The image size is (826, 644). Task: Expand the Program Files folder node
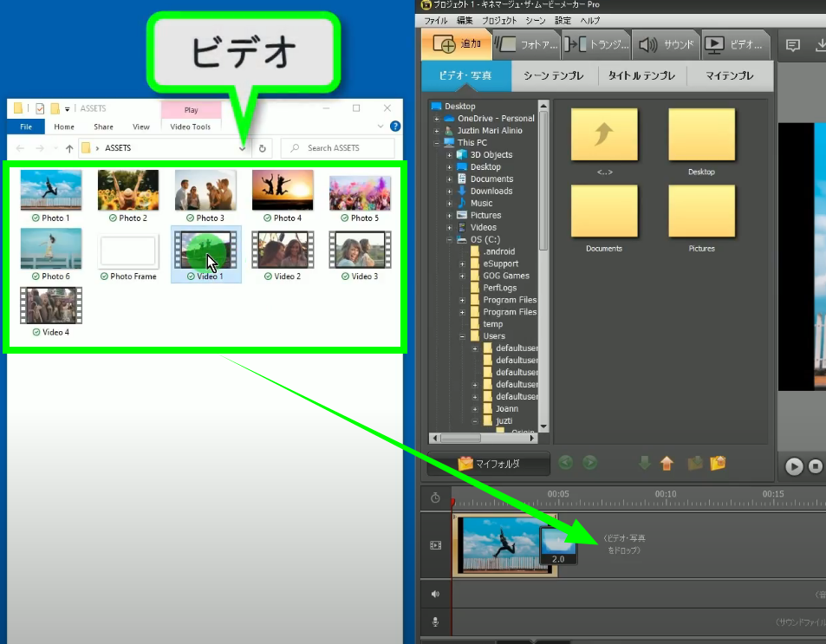point(462,300)
